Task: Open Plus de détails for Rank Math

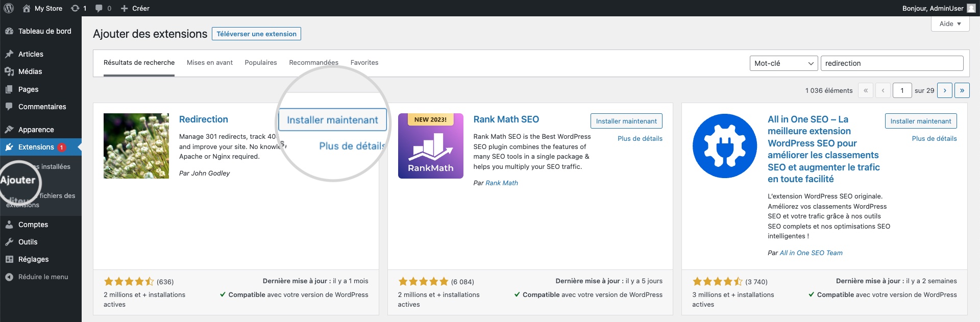Action: pyautogui.click(x=640, y=138)
